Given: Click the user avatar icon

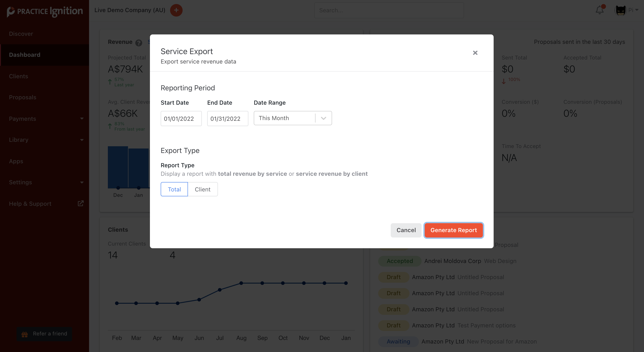Looking at the screenshot, I should [621, 10].
